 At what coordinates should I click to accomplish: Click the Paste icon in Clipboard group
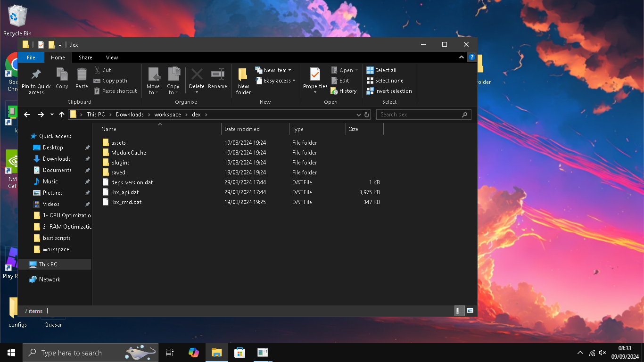point(82,74)
